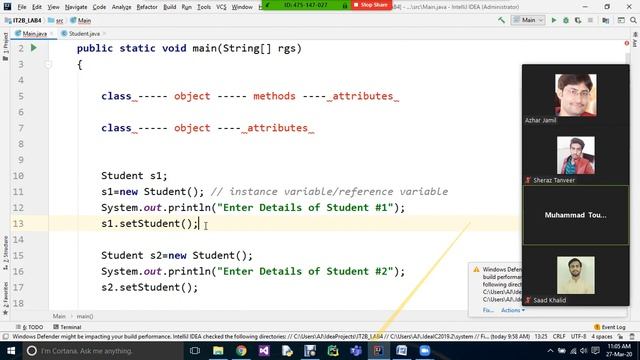This screenshot has height=360, width=640.
Task: Click Azhar Jamil's video thumbnail
Action: [576, 95]
